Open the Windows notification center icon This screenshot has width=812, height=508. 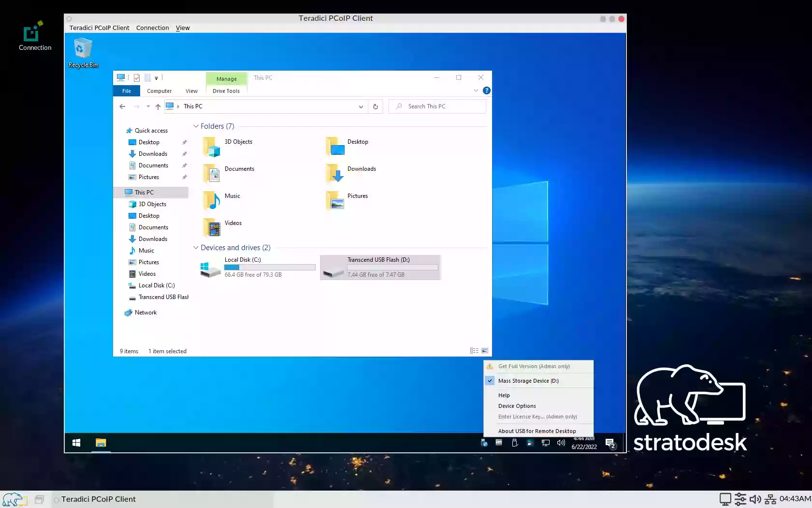[610, 443]
